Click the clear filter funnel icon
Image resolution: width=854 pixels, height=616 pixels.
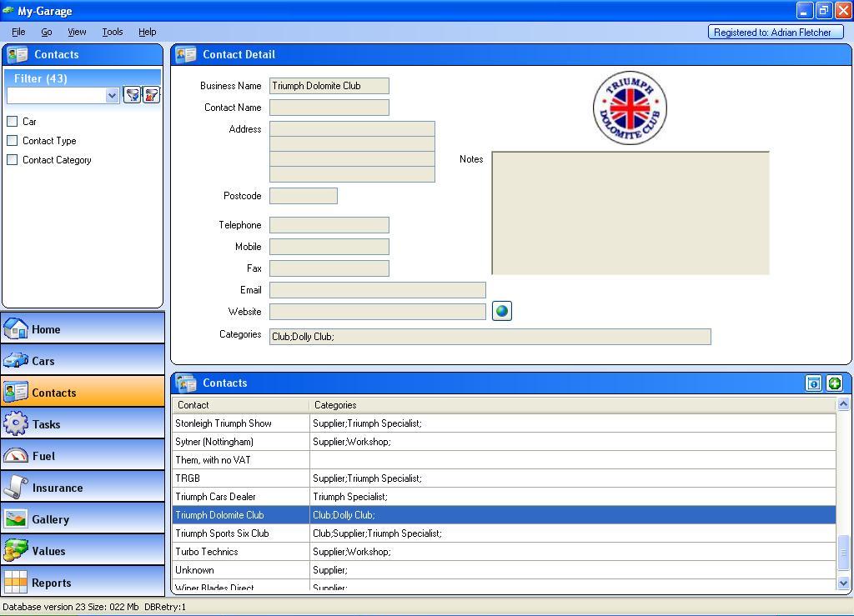click(x=151, y=95)
